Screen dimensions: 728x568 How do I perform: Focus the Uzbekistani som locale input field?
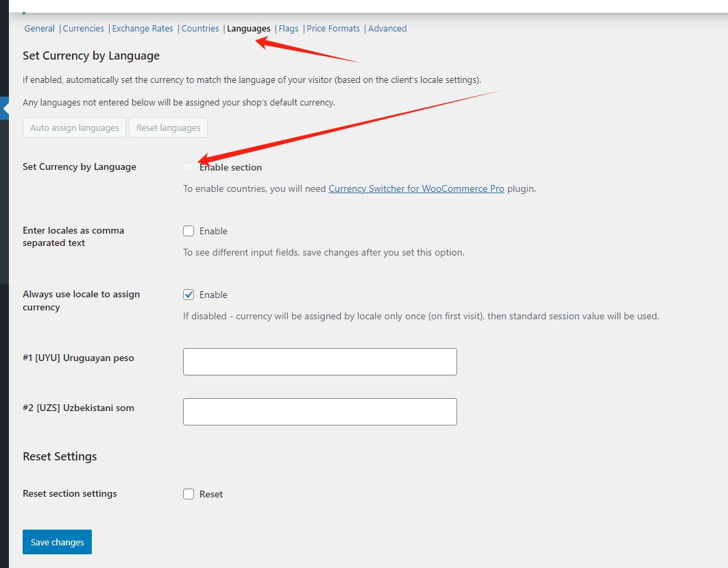coord(319,412)
